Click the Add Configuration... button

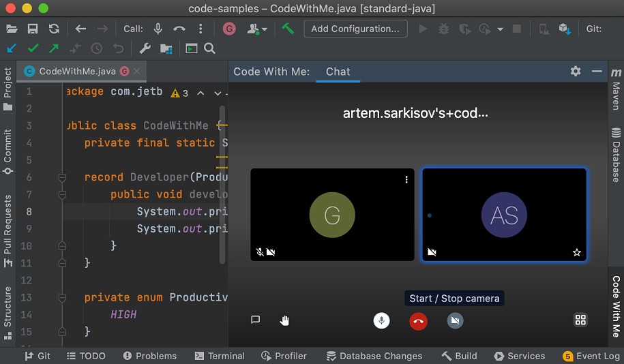355,29
